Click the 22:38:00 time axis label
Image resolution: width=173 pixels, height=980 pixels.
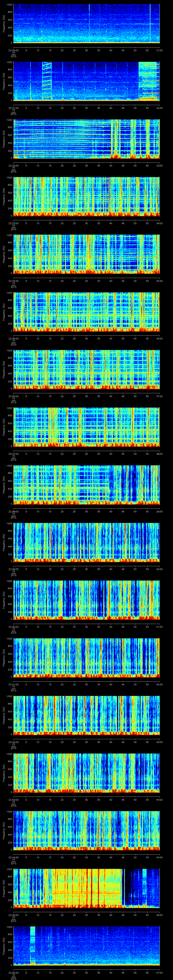click(13, 511)
